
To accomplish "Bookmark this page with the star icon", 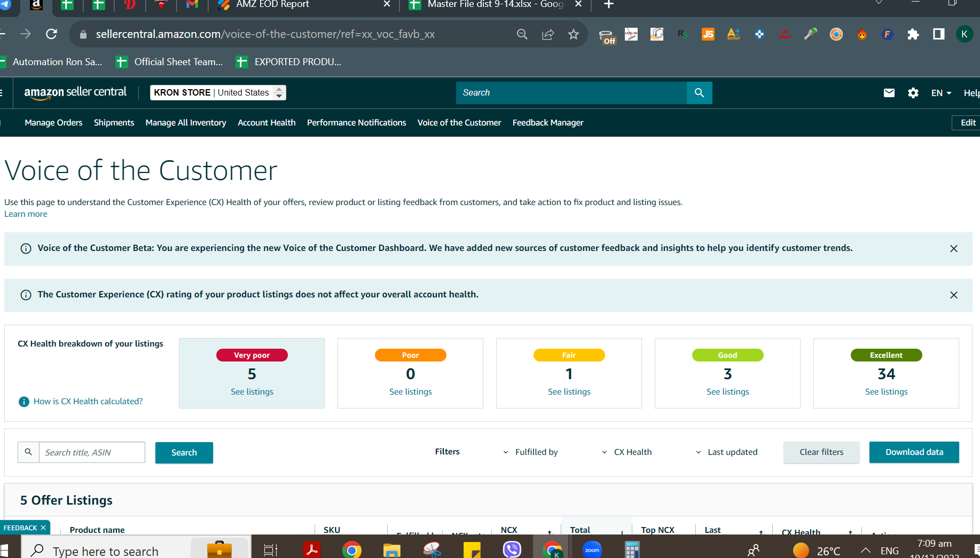I will pos(574,34).
